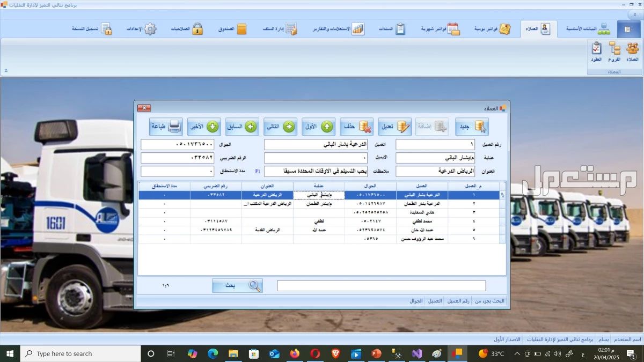The height and width of the screenshot is (362, 644).
Task: Open الإعدادات settings tab
Action: coord(141,29)
